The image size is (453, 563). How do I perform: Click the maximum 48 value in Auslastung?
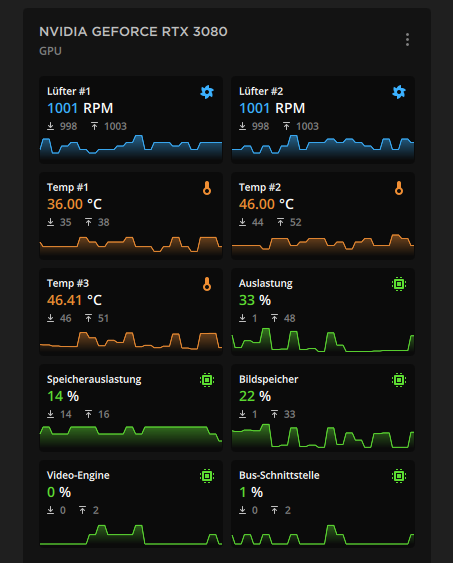pos(289,318)
